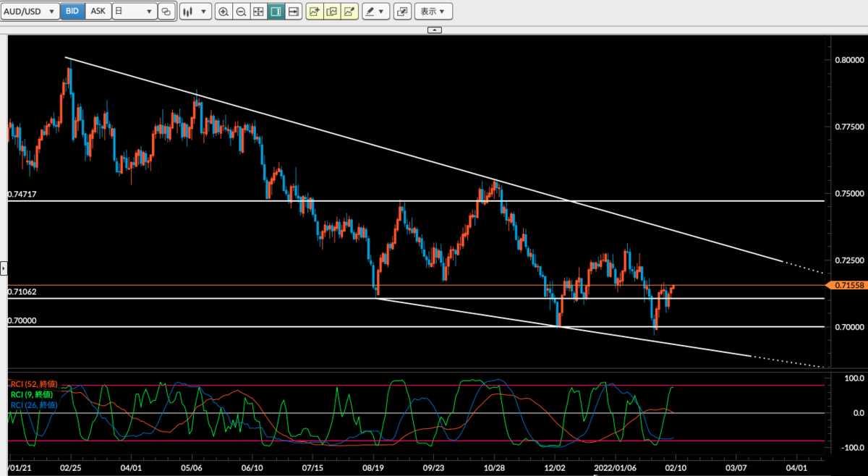This screenshot has height=476, width=868.
Task: Open the candlestick chart type dropdown
Action: [195, 11]
